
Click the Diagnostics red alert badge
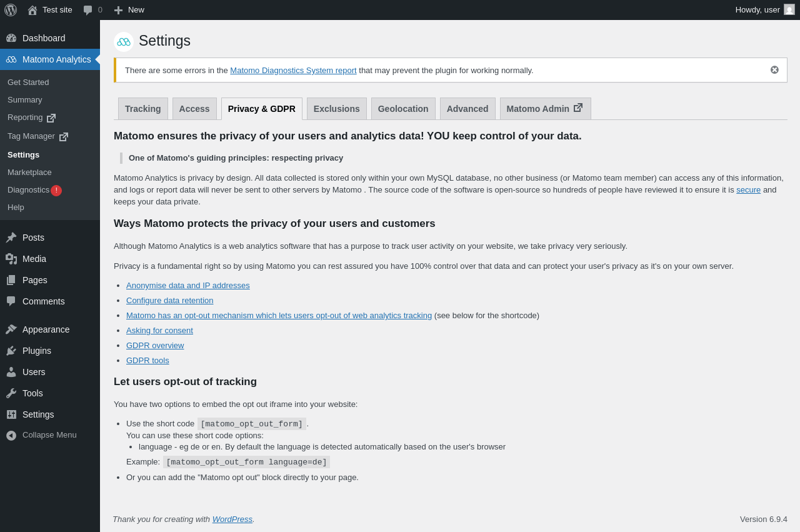56,191
